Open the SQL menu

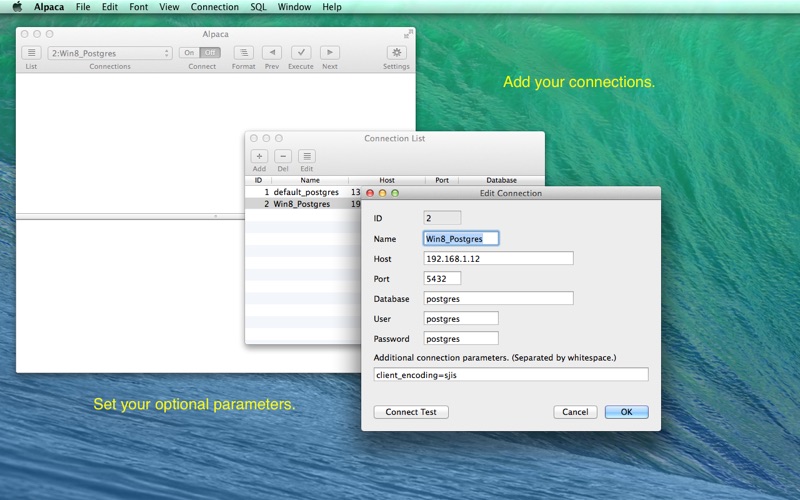click(258, 7)
